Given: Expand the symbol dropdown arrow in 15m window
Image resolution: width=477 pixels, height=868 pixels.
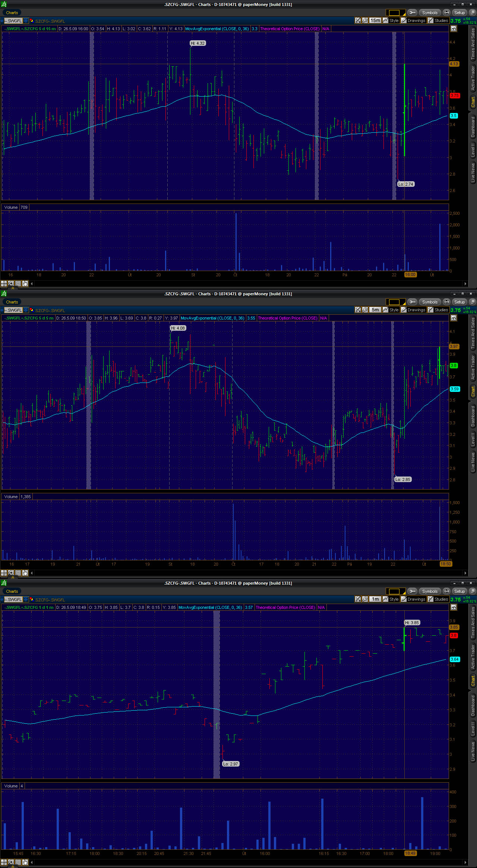Looking at the screenshot, I should click(26, 21).
